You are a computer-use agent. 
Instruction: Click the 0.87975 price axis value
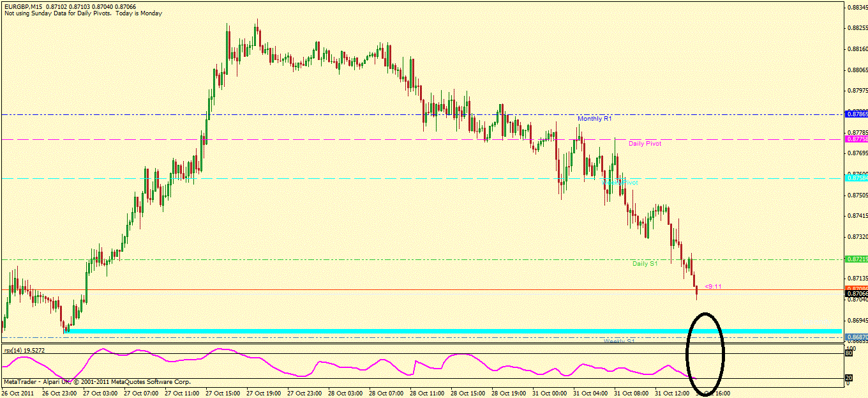tap(857, 91)
